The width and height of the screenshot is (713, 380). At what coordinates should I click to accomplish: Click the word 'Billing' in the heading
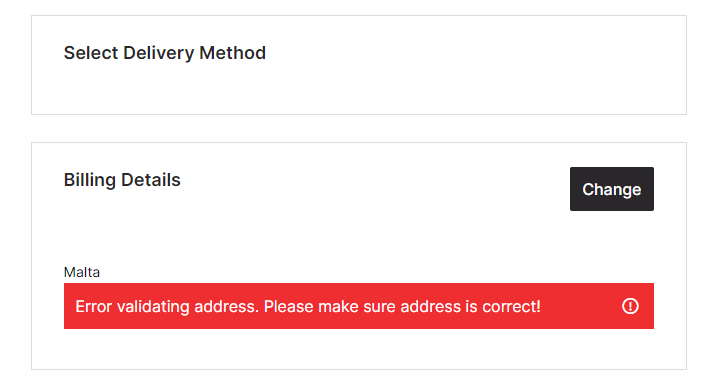click(90, 180)
